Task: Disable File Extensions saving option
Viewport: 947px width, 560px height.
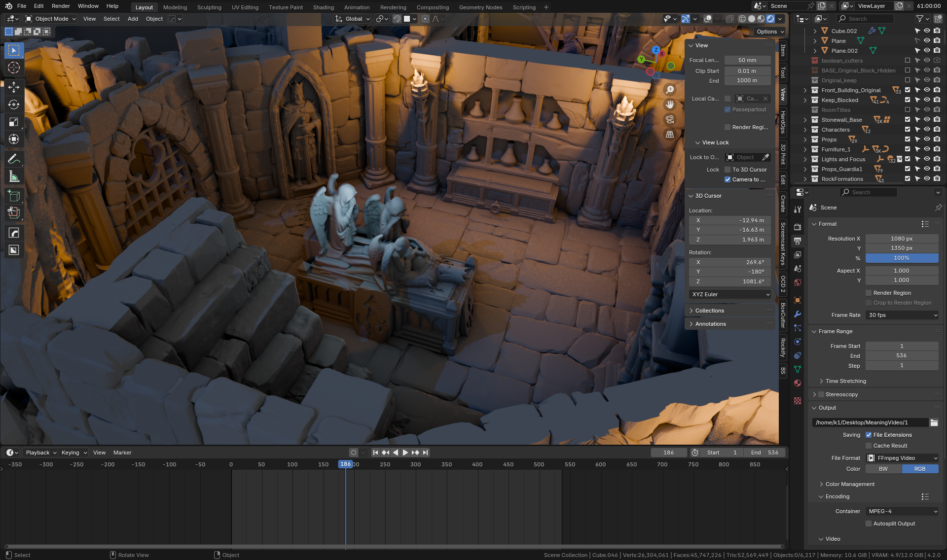Action: tap(869, 435)
